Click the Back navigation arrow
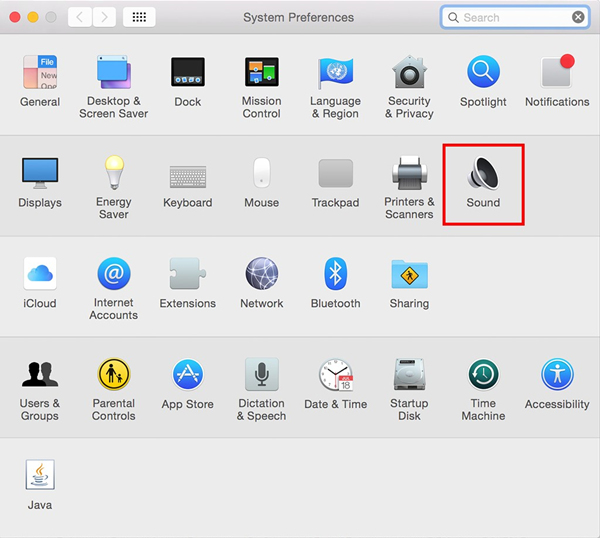This screenshot has height=538, width=600. (79, 17)
